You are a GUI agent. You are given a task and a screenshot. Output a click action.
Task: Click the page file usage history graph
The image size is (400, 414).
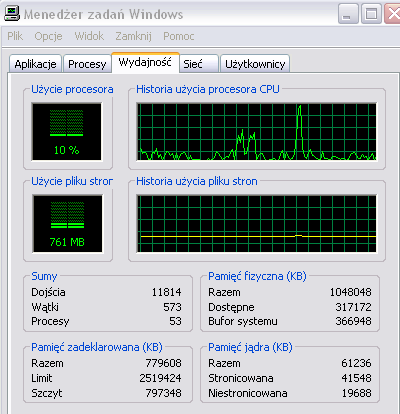[x=257, y=224]
